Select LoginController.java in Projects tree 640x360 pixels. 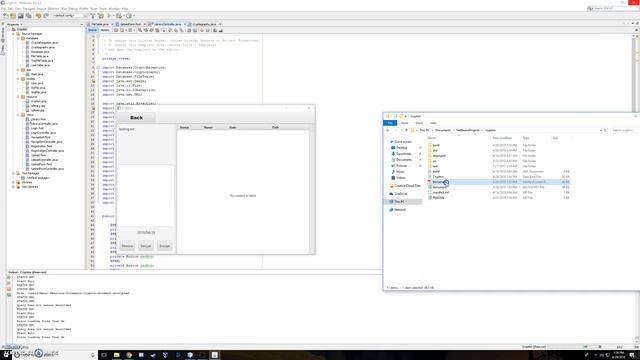tap(43, 133)
